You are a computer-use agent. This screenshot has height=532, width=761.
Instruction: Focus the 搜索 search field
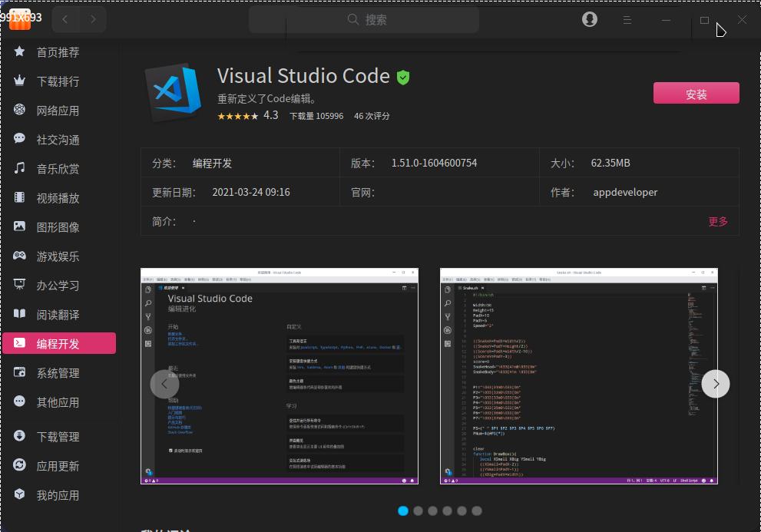[376, 20]
